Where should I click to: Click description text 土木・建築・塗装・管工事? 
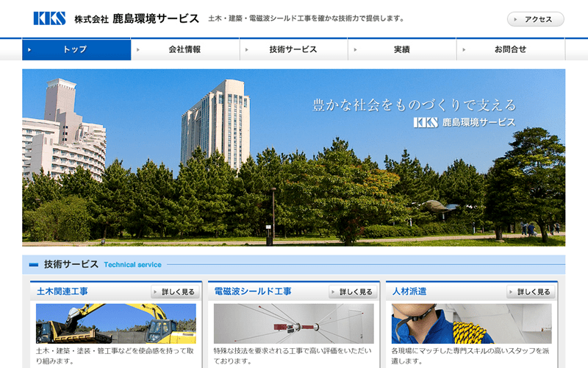[115, 355]
